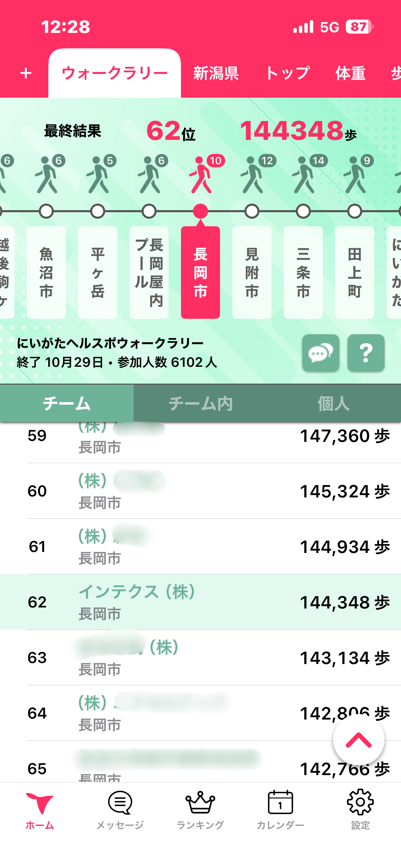Open the 設定 gear icon
This screenshot has height=868, width=401.
(x=360, y=810)
